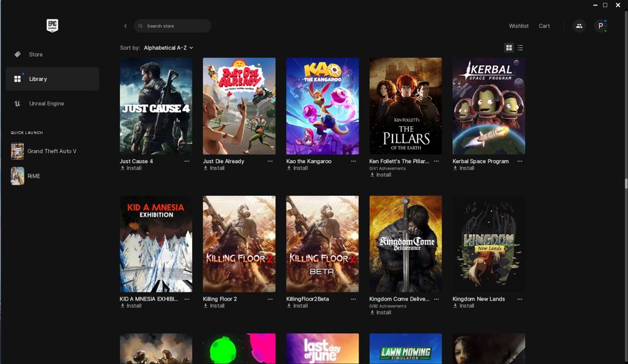Click the Kingdom New Lands cover art
The width and height of the screenshot is (628, 364).
[489, 244]
